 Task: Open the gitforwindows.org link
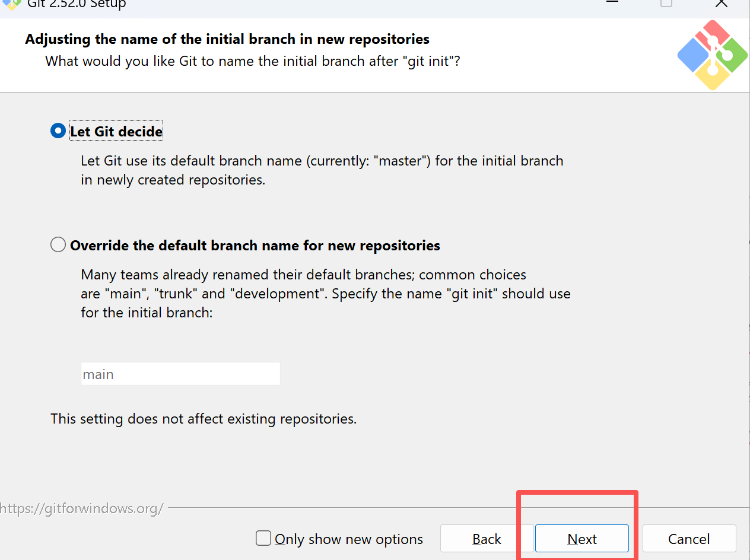(x=82, y=508)
